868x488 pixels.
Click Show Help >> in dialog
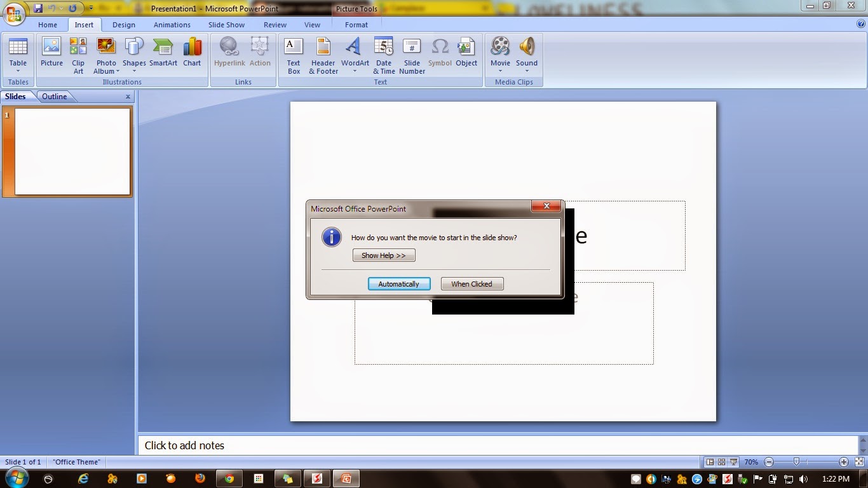(x=384, y=255)
